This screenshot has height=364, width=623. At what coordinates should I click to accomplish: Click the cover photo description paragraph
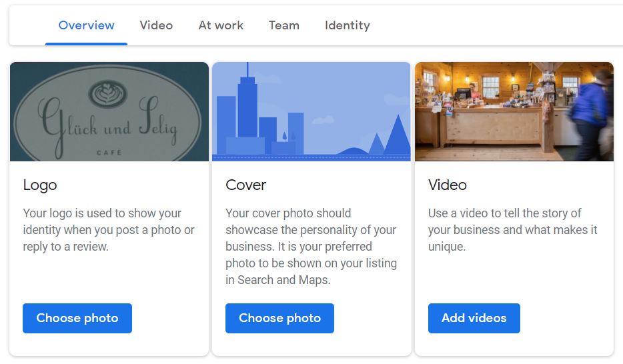(x=311, y=247)
